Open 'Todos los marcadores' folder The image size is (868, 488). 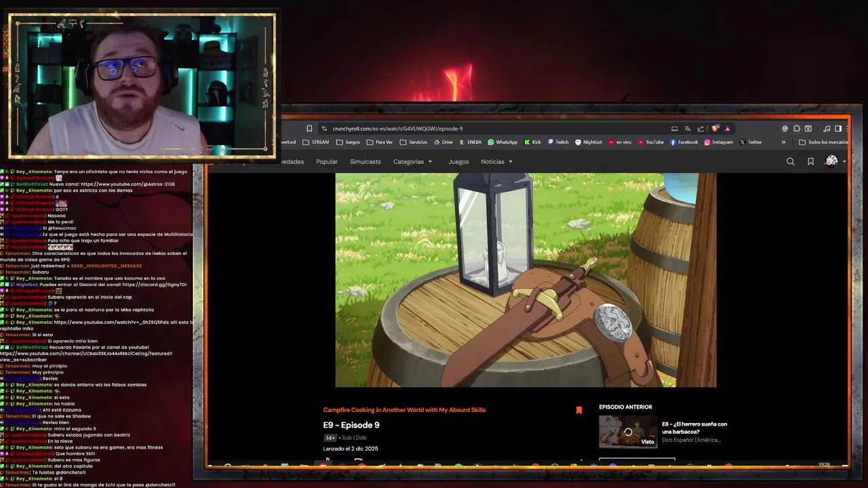[823, 142]
